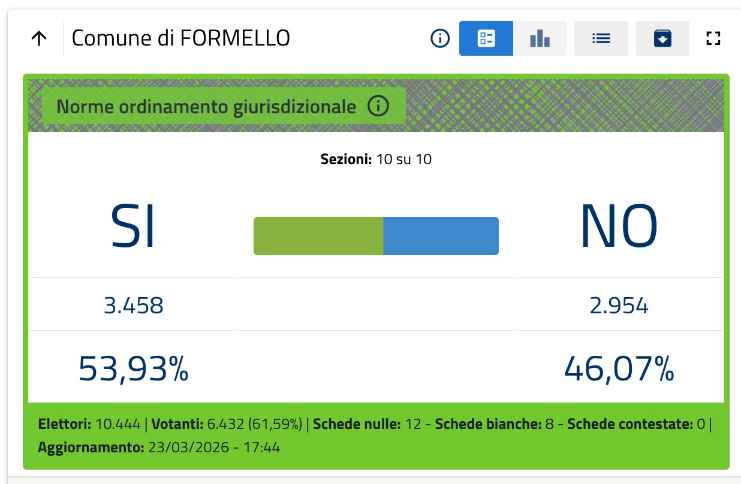Switch to the card summary view
This screenshot has height=484, width=741.
pyautogui.click(x=486, y=39)
